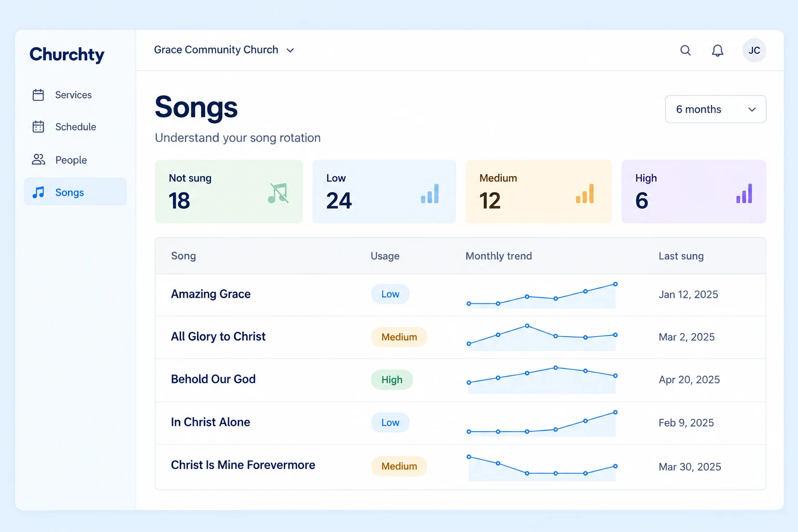Viewport: 798px width, 532px height.
Task: Click the Jan 12, 2025 date
Action: tap(688, 295)
